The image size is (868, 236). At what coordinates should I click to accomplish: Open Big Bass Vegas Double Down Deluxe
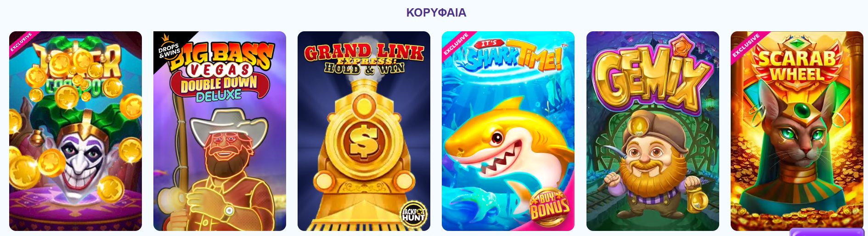tap(220, 131)
